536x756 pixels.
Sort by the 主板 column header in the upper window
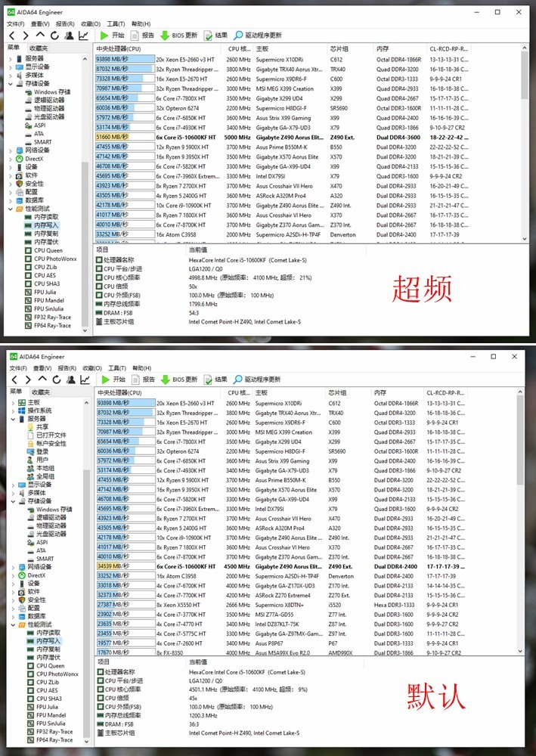pos(290,48)
